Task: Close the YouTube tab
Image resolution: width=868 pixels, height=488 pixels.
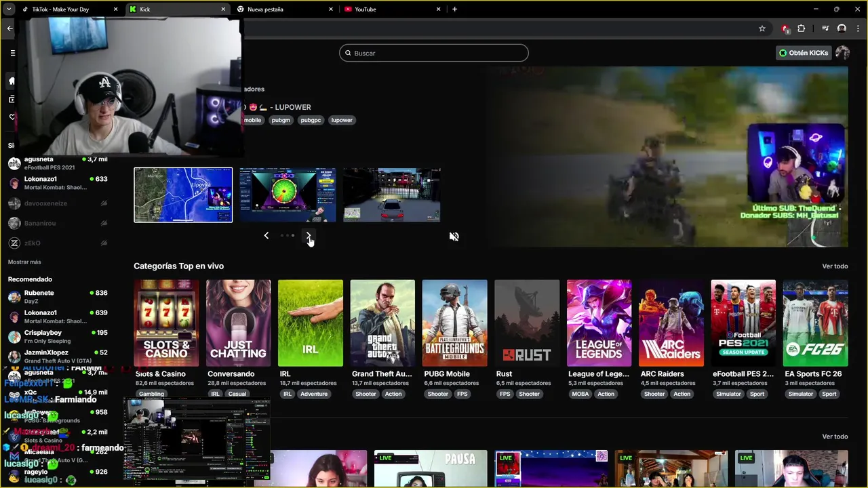Action: pyautogui.click(x=438, y=9)
